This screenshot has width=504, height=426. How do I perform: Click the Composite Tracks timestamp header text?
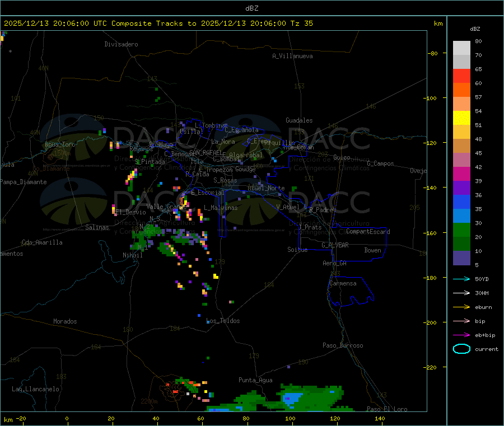click(x=158, y=24)
